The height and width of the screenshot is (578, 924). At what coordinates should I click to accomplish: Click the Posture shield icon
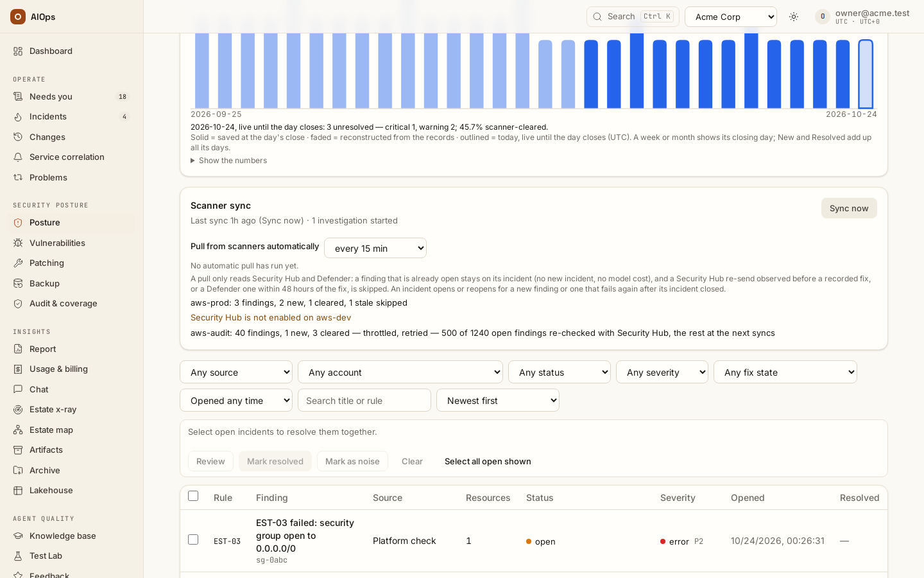click(18, 223)
